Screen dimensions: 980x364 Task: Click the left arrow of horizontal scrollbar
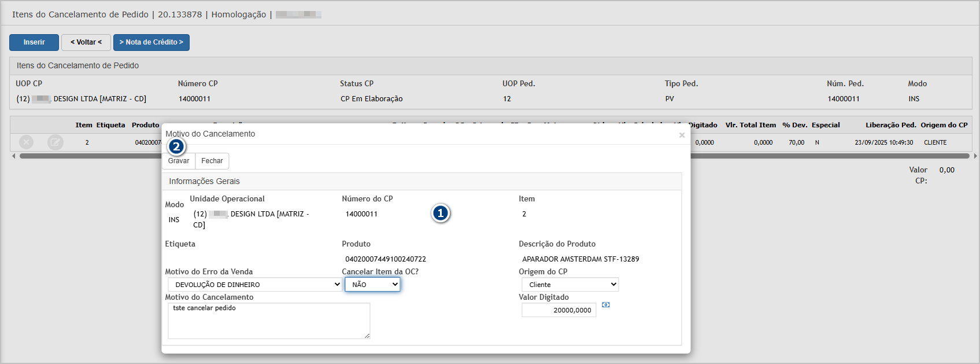(x=13, y=156)
